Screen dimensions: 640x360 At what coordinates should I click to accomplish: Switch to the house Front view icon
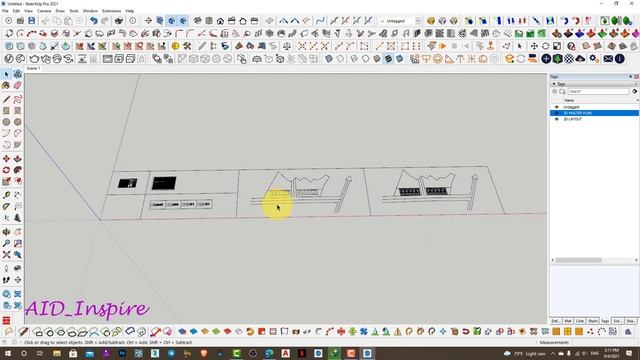coord(220,20)
